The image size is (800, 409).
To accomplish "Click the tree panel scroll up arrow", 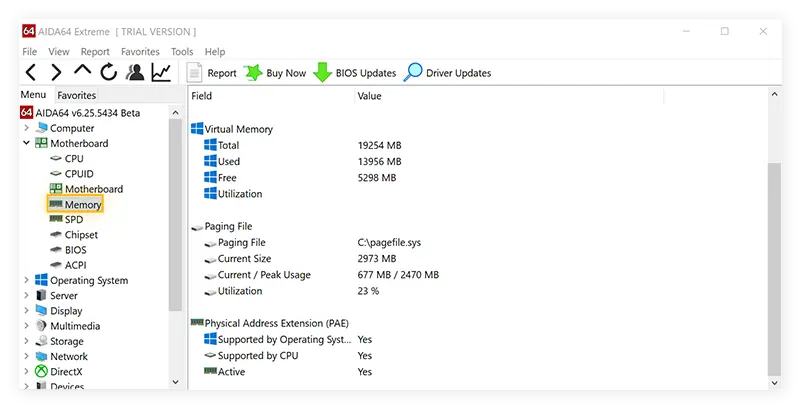I will click(x=176, y=113).
